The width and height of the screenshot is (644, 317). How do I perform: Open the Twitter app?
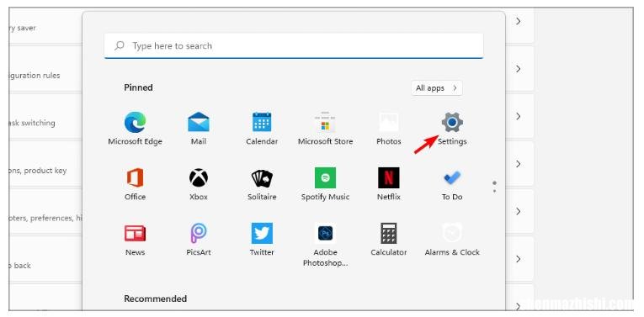[x=262, y=240]
